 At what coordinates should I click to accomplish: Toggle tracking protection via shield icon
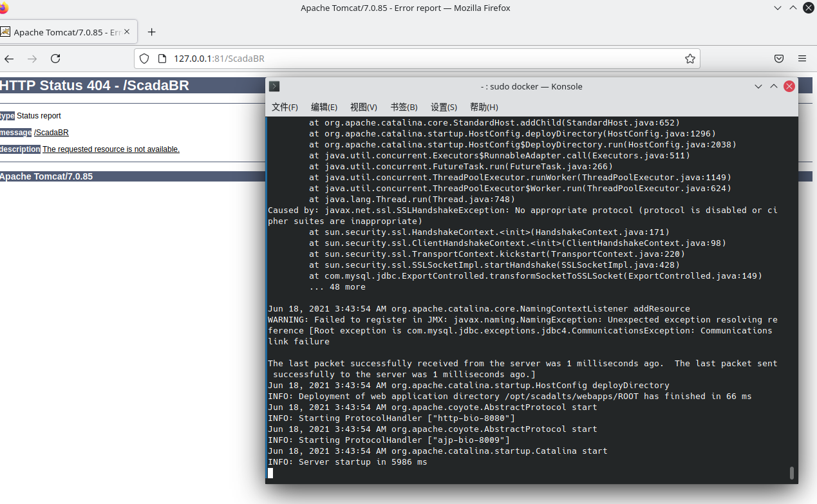pyautogui.click(x=144, y=59)
